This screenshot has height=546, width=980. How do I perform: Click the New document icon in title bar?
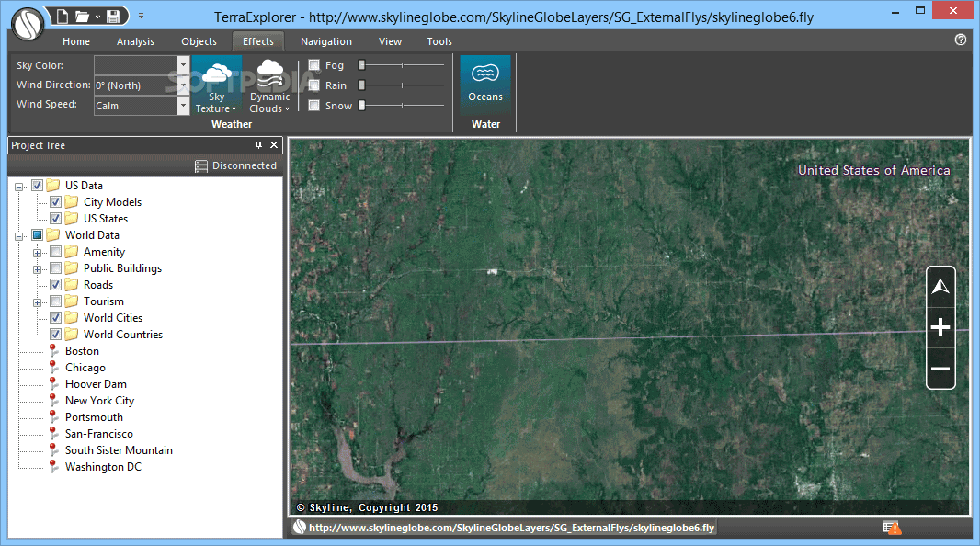pos(62,17)
